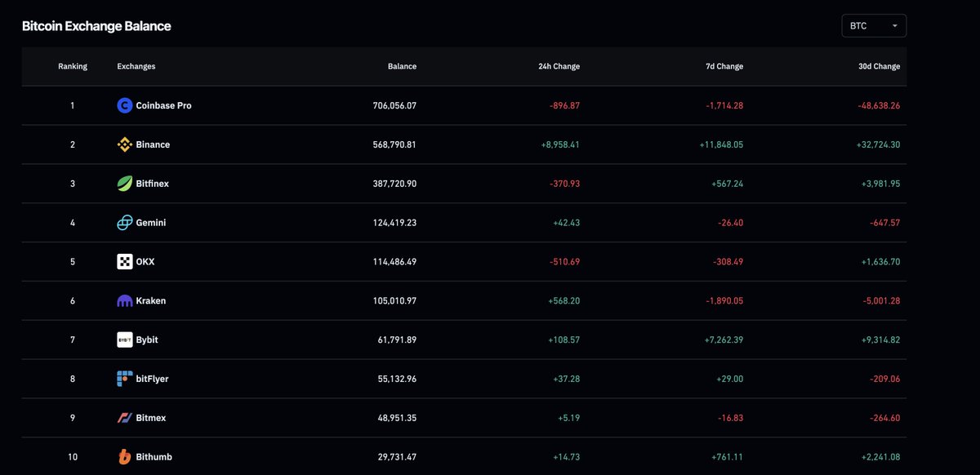Image resolution: width=980 pixels, height=475 pixels.
Task: Click the 7d change value +567.24
Action: click(x=727, y=184)
